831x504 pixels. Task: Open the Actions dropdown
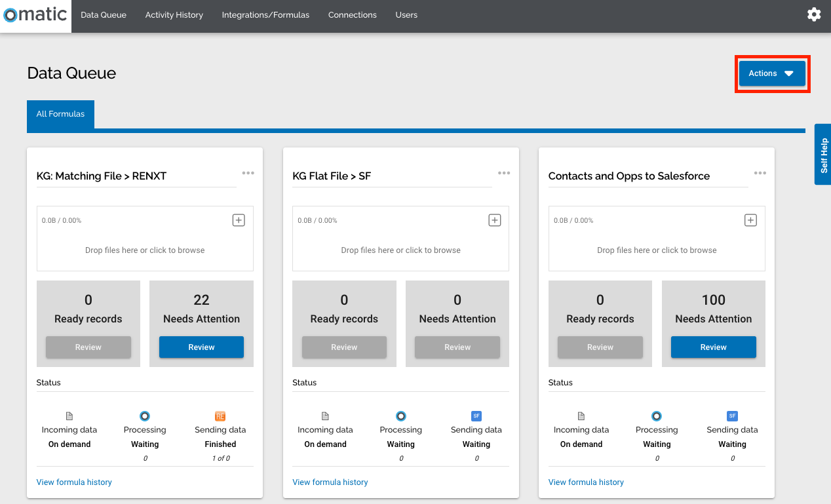click(772, 73)
